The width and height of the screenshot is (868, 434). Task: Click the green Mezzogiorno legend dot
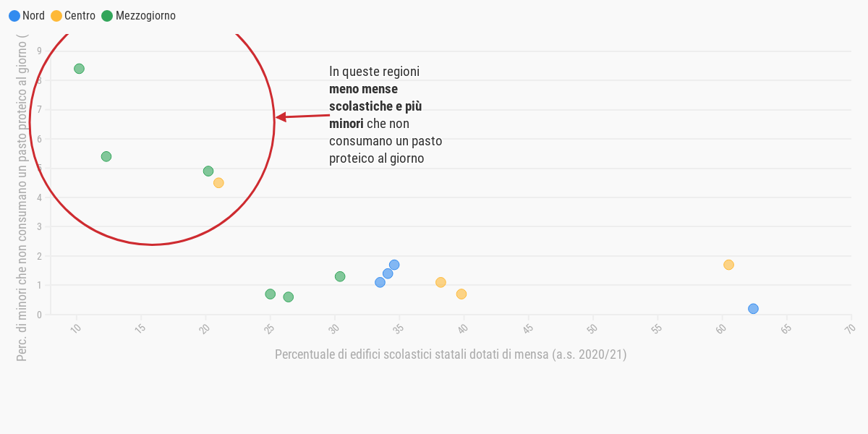coord(107,16)
